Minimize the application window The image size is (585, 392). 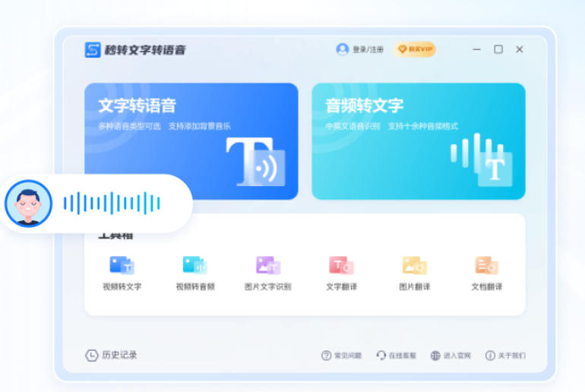click(x=476, y=49)
